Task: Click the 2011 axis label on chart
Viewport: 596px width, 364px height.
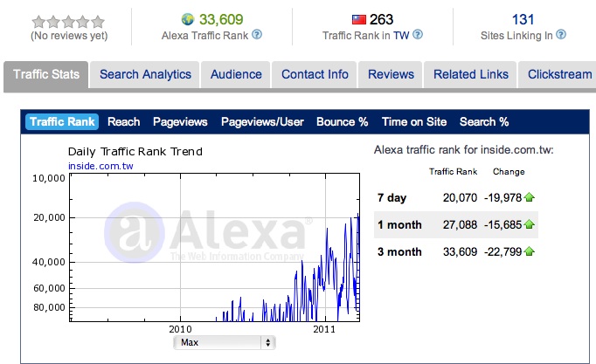Action: (324, 329)
